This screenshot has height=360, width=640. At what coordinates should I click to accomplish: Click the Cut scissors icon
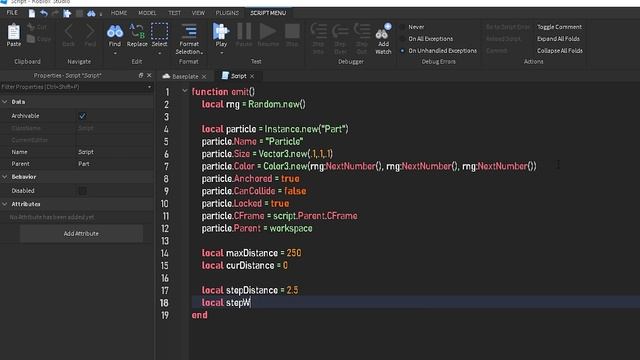(x=31, y=27)
